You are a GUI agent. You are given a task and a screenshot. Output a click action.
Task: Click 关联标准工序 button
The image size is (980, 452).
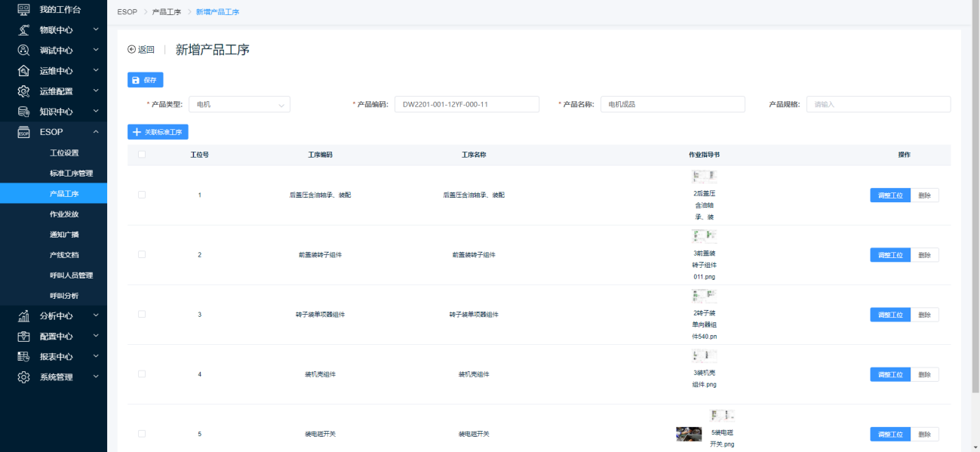click(x=158, y=132)
